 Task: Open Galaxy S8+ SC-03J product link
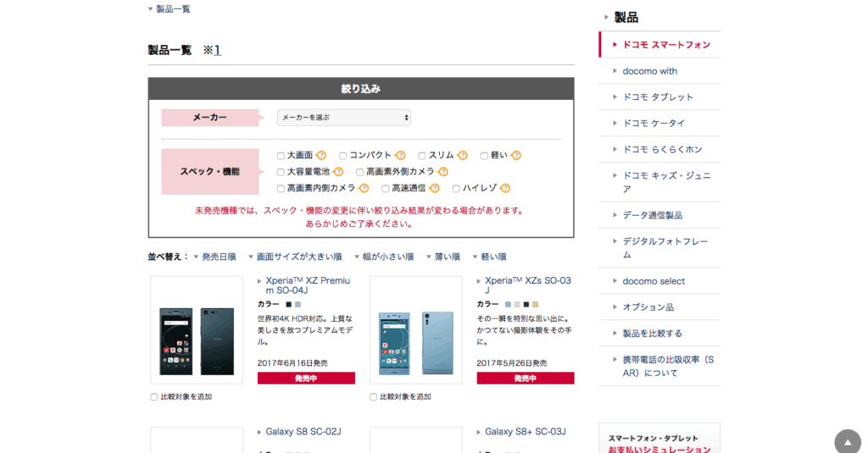526,432
